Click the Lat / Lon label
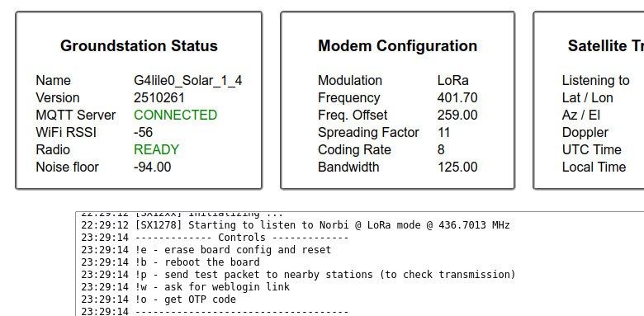The width and height of the screenshot is (644, 316). [587, 97]
